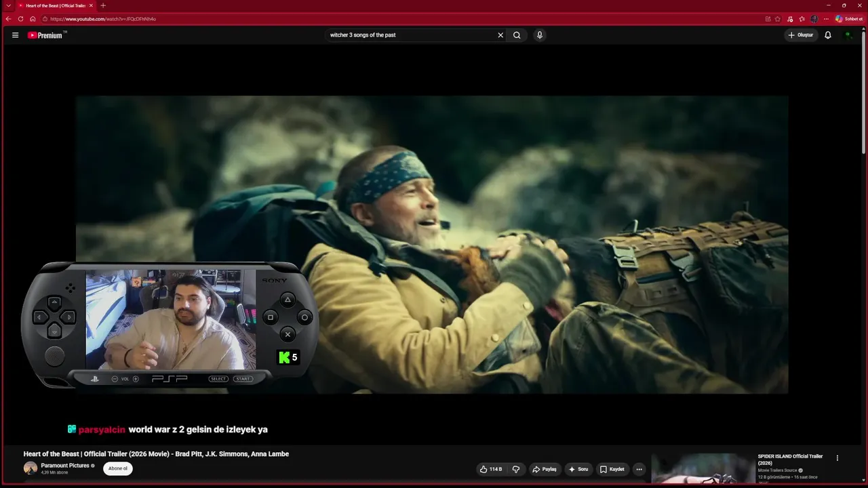Open the browser home page icon
The image size is (868, 488).
(x=33, y=19)
